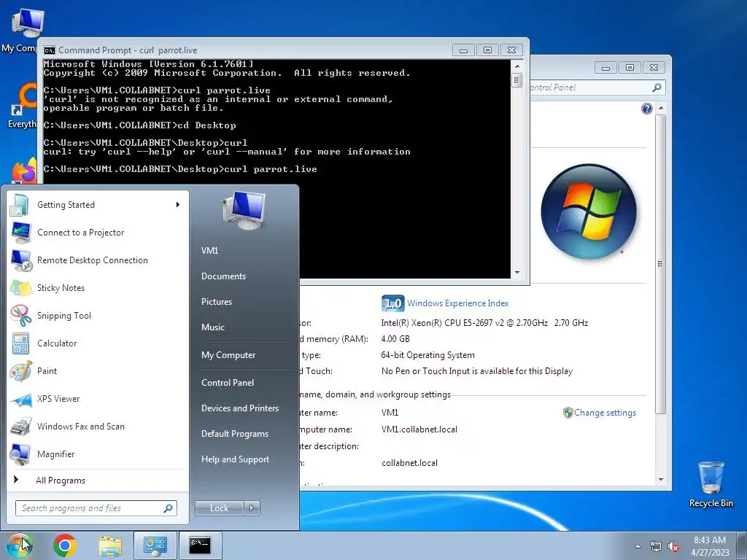Open Google Chrome from the taskbar

point(65,545)
